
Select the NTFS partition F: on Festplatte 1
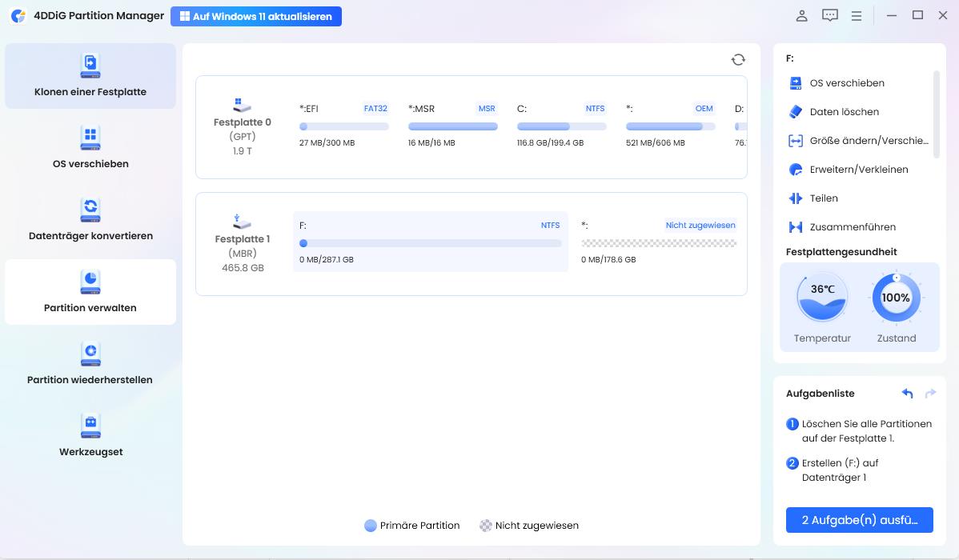coord(431,241)
